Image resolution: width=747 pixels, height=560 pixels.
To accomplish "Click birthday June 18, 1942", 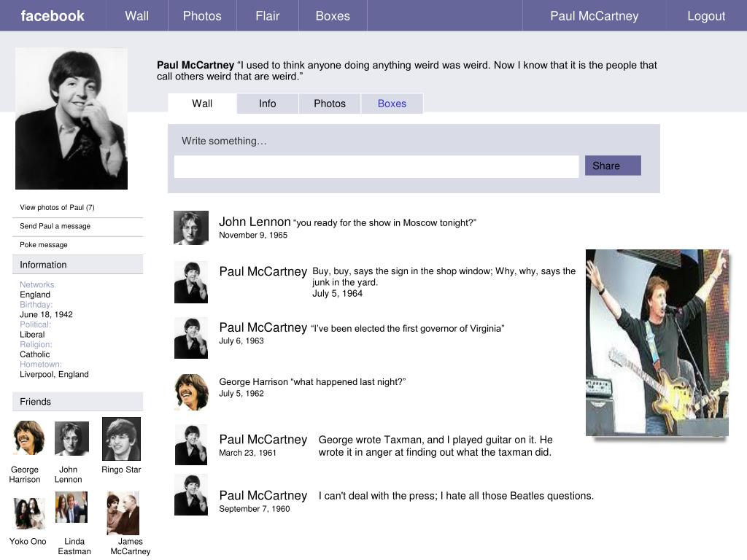I will [x=46, y=315].
